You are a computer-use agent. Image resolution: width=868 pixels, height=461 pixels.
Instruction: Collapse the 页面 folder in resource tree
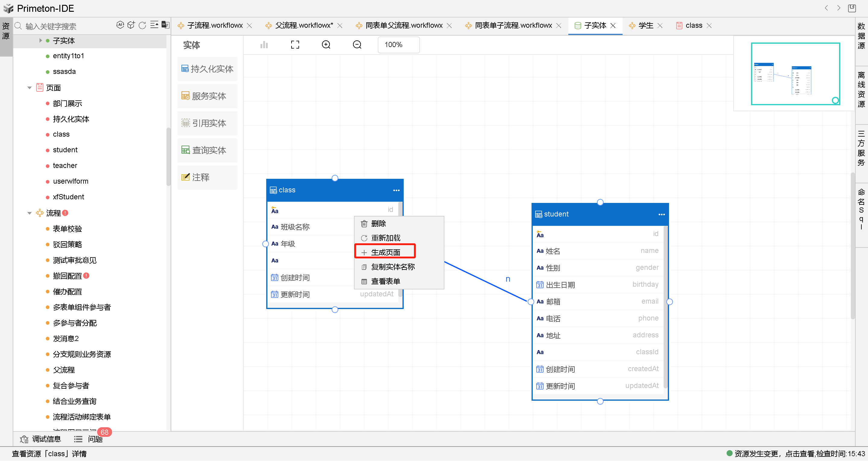[30, 88]
